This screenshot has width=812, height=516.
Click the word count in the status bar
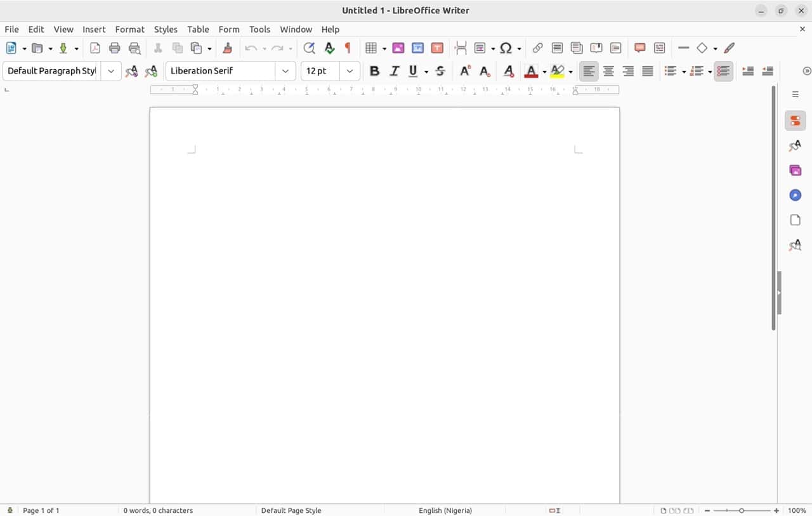[159, 510]
